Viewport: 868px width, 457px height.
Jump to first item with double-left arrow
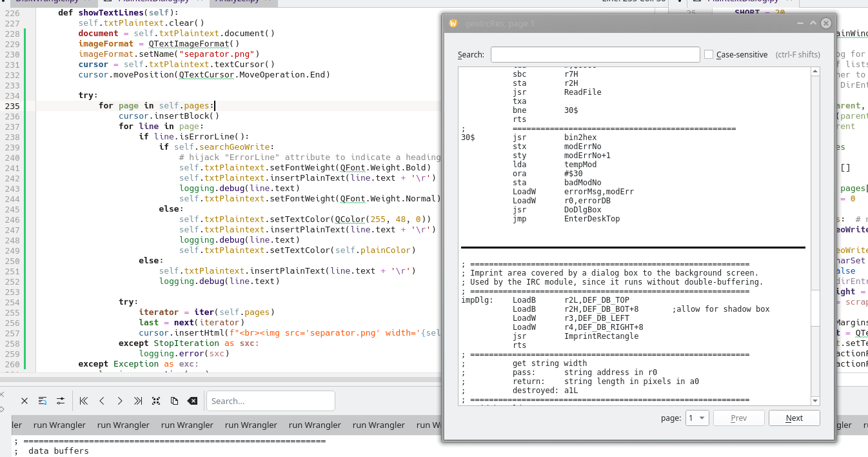pos(84,401)
